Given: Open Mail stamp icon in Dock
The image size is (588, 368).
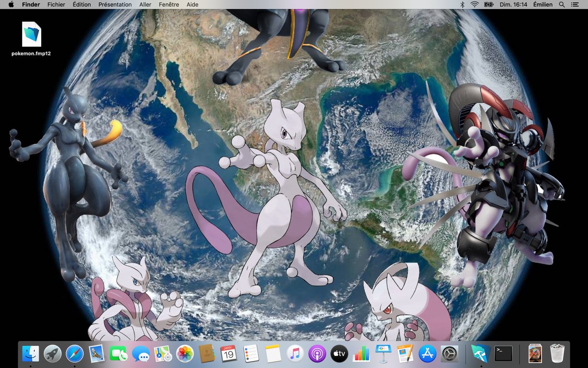Looking at the screenshot, I should [x=97, y=353].
